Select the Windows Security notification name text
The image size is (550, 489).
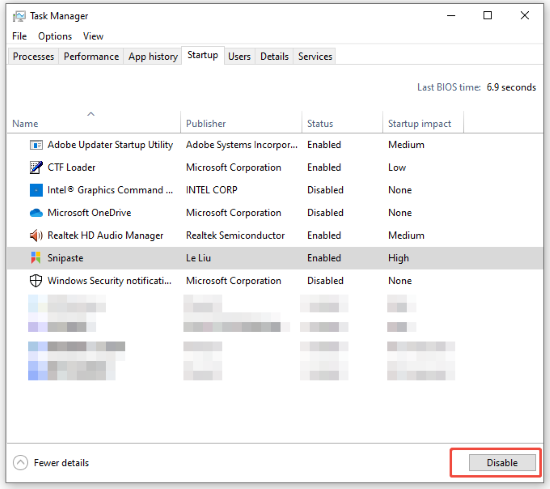click(109, 281)
